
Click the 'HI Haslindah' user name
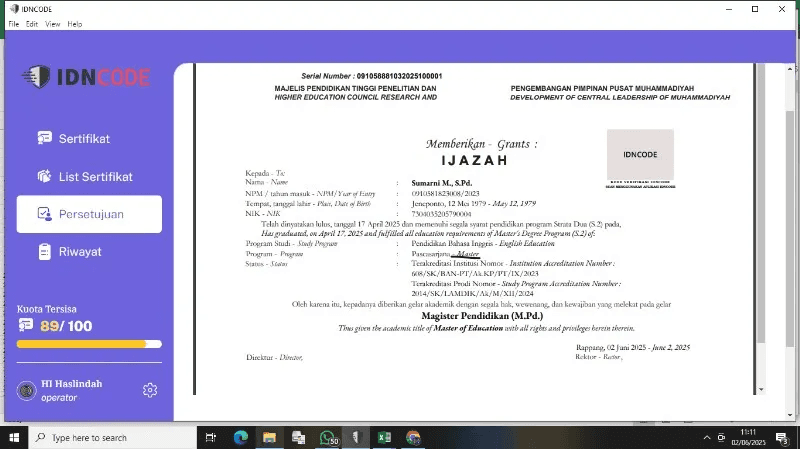(72, 384)
